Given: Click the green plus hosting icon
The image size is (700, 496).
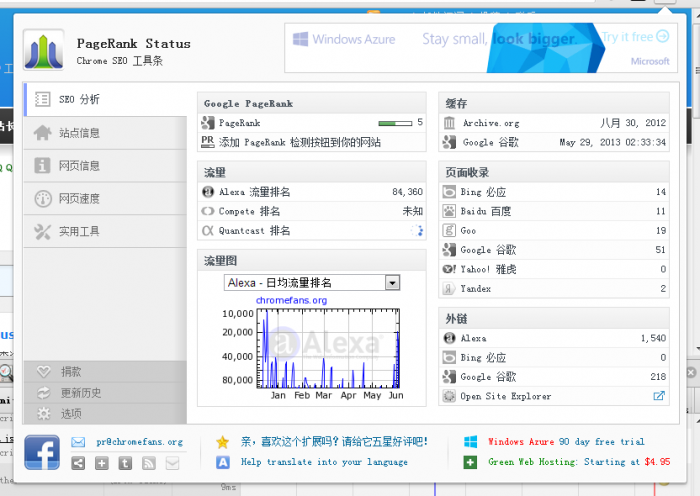Looking at the screenshot, I should 470,462.
